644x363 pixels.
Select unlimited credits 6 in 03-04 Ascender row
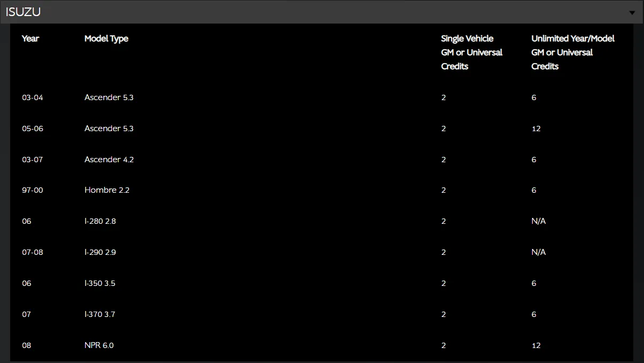coord(534,97)
